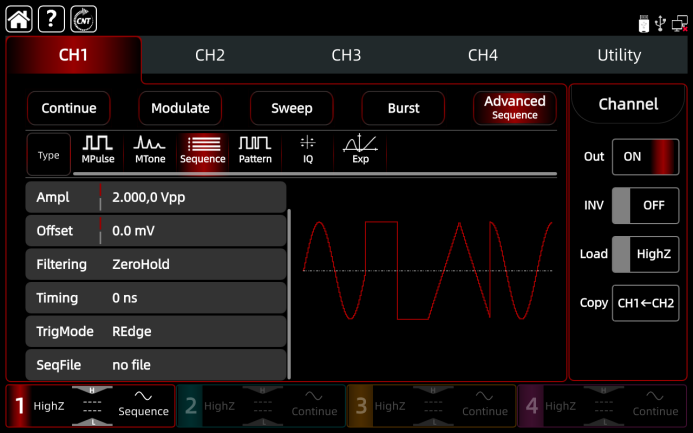Click the CNT counter icon
The image size is (693, 433).
pos(83,18)
